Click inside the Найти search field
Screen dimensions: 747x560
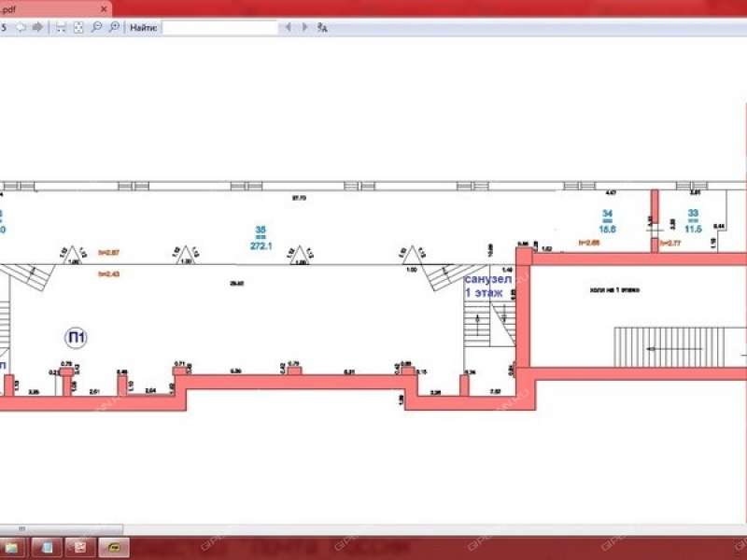pyautogui.click(x=219, y=27)
